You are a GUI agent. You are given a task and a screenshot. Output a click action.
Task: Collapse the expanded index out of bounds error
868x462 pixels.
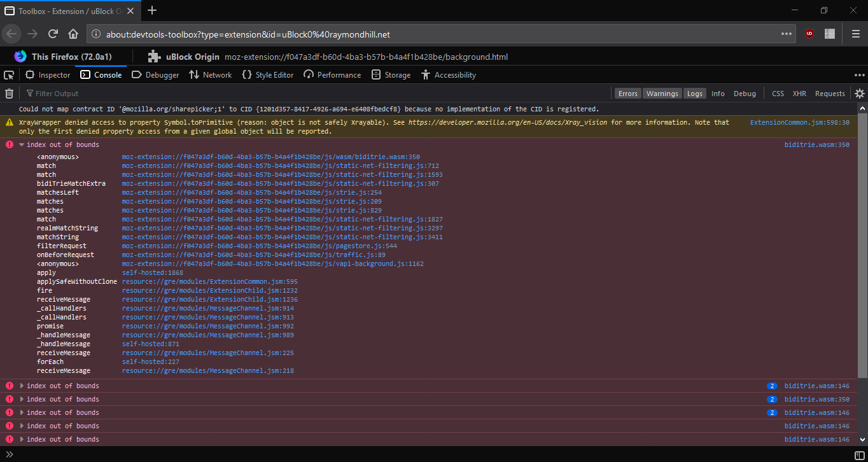click(22, 145)
